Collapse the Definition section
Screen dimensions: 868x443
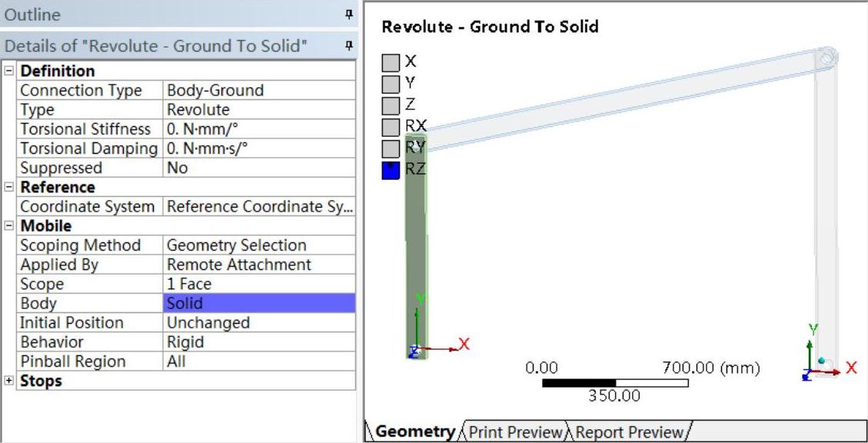(x=8, y=72)
